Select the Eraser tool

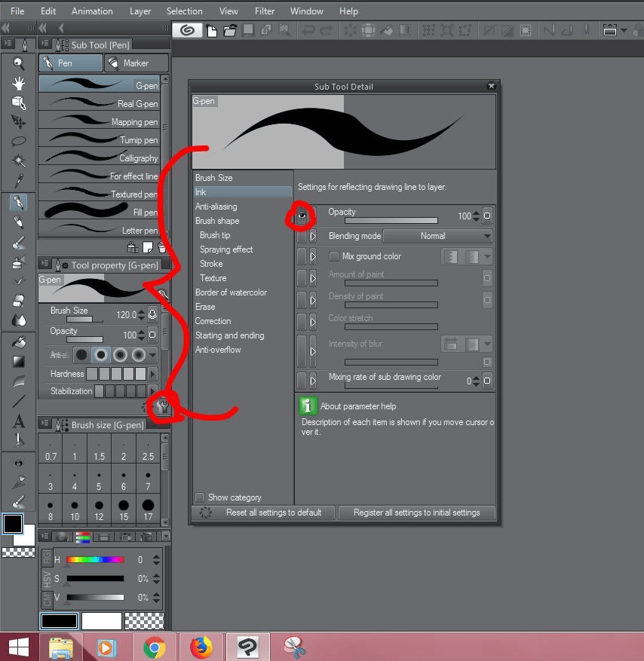coord(18,301)
